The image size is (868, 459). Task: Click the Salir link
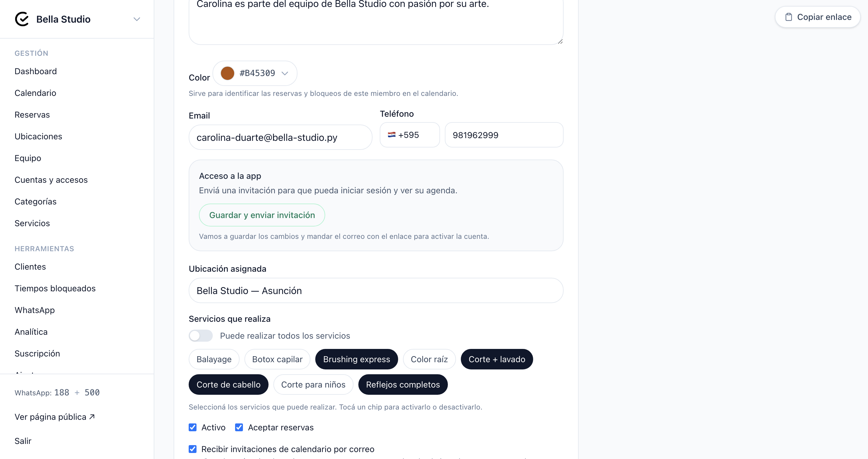pos(23,441)
